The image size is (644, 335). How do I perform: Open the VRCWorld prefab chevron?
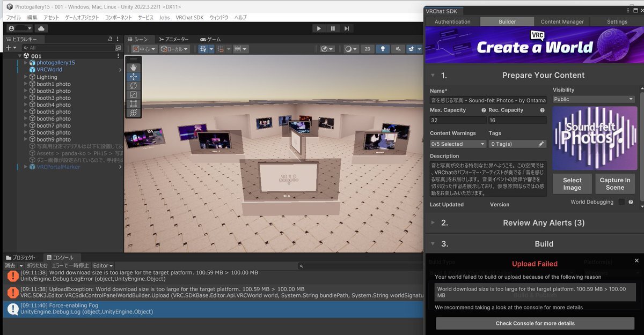120,70
